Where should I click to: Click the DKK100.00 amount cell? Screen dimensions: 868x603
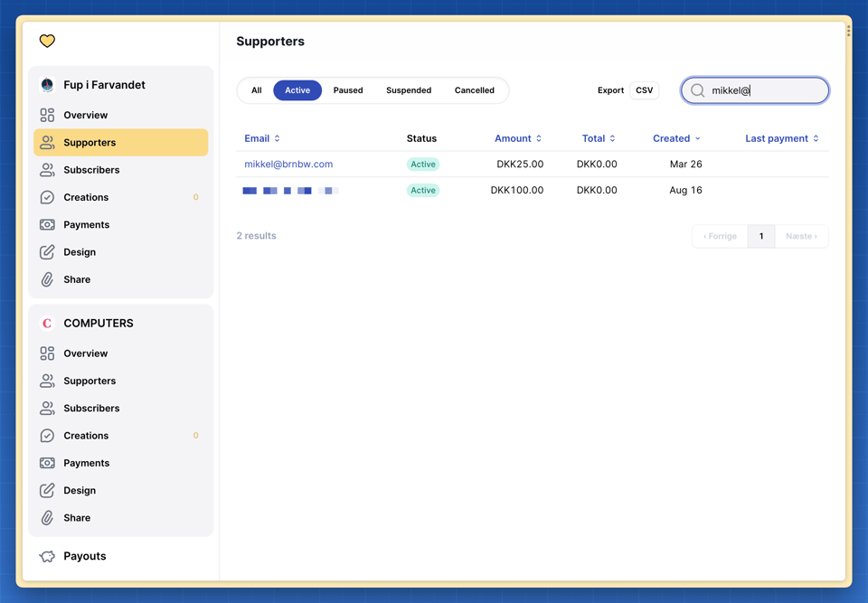point(517,191)
